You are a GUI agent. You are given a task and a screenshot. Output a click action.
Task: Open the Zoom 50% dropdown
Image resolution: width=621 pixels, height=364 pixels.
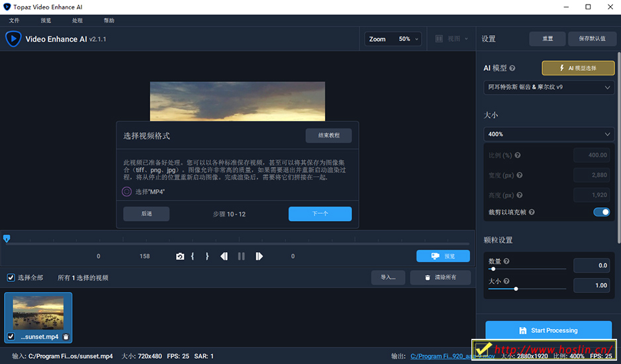[x=393, y=39]
